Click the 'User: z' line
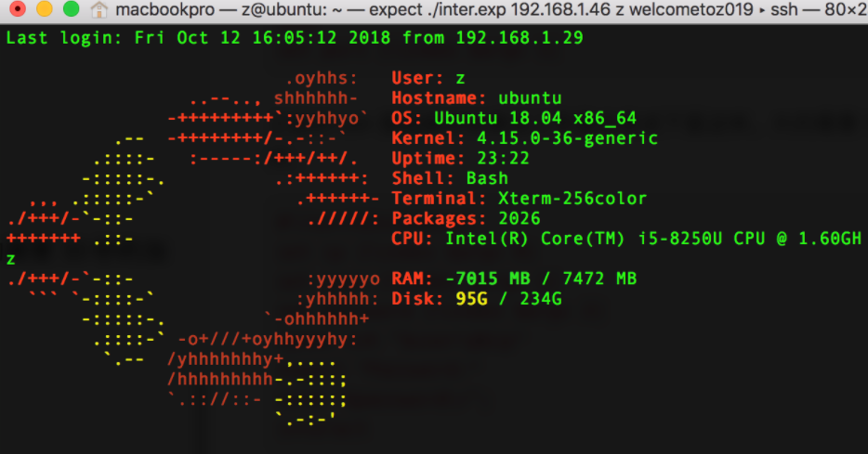This screenshot has width=868, height=454. coord(428,78)
